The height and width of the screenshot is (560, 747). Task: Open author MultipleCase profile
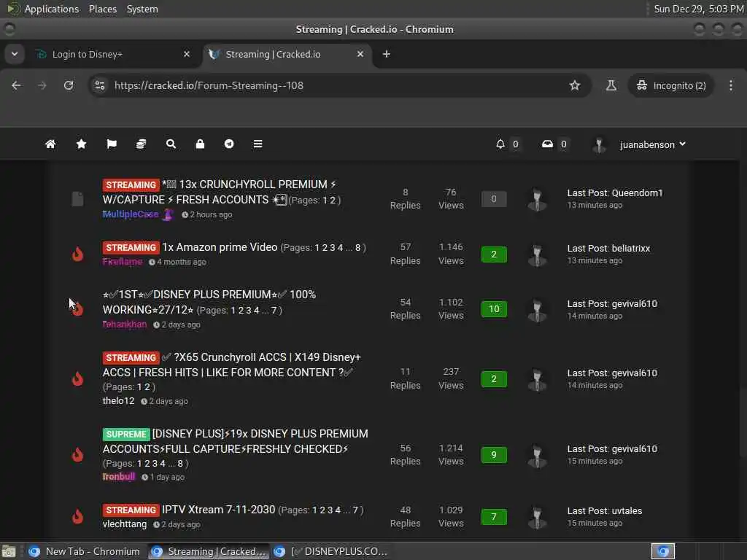pos(131,214)
